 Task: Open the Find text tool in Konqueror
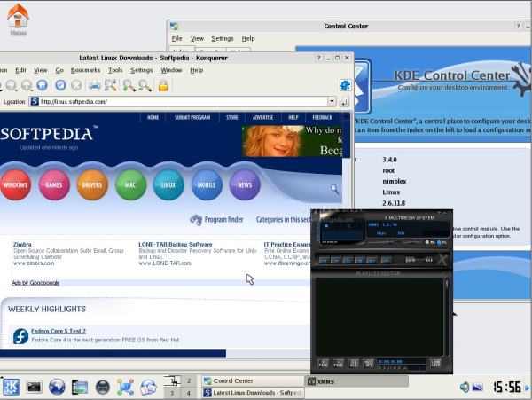point(111,85)
